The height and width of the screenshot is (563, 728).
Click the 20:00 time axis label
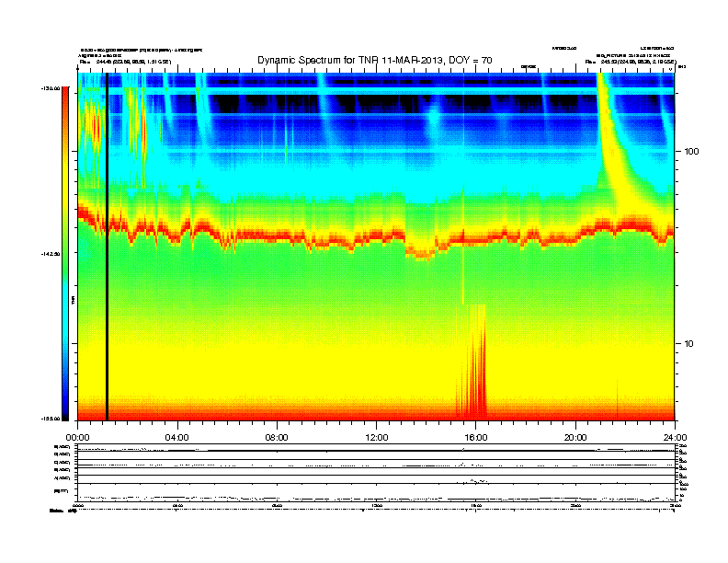click(575, 438)
